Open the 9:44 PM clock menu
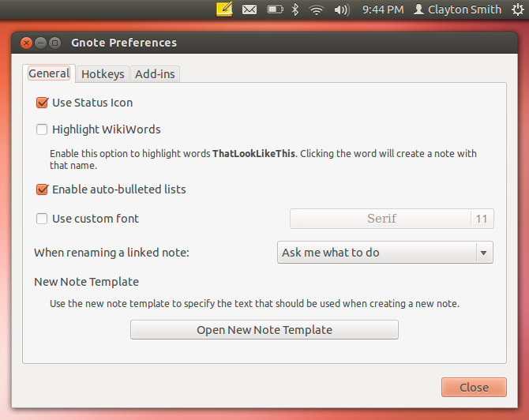This screenshot has height=420, width=529. tap(383, 9)
